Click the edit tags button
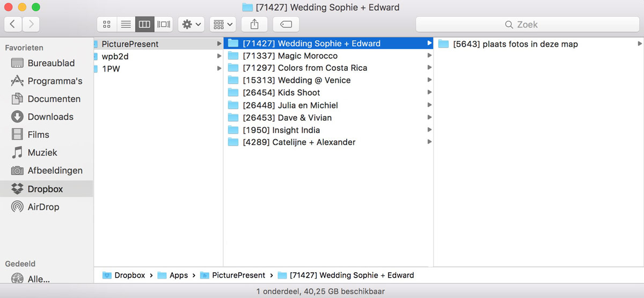The height and width of the screenshot is (298, 644). pyautogui.click(x=286, y=24)
